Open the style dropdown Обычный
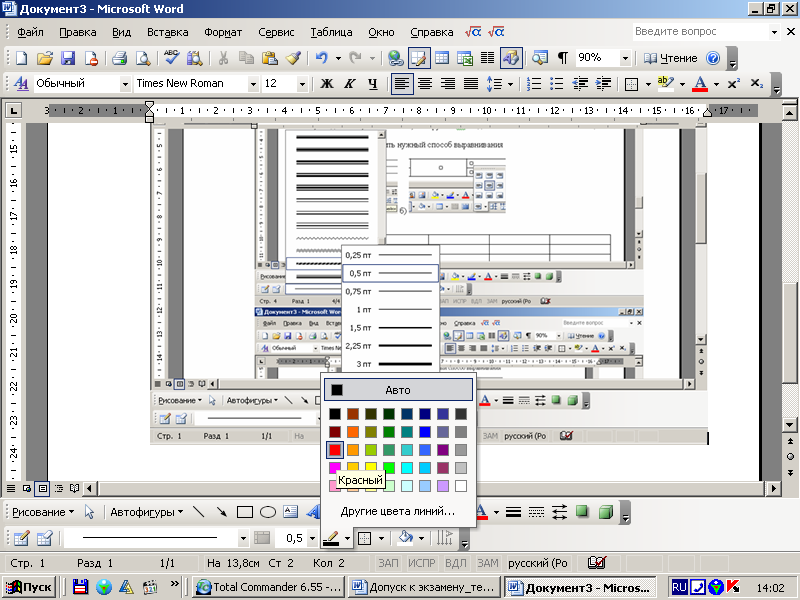This screenshot has width=800, height=600. pos(125,84)
